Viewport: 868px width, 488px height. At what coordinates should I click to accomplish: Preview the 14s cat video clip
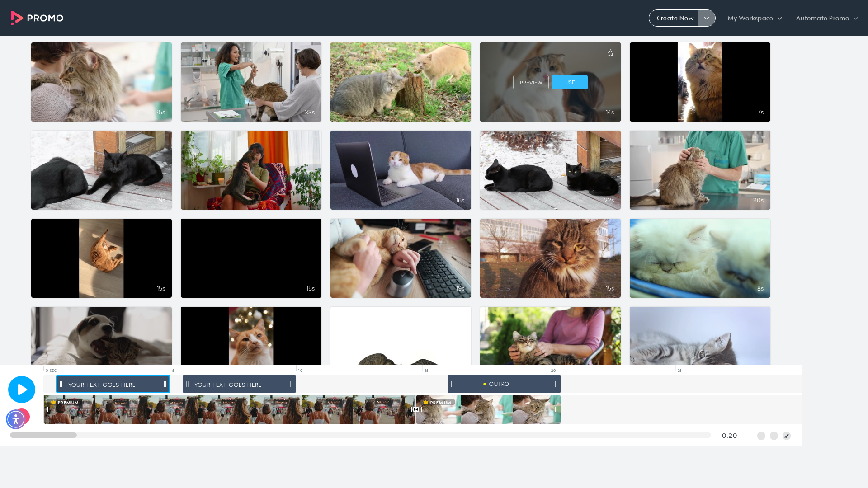531,82
